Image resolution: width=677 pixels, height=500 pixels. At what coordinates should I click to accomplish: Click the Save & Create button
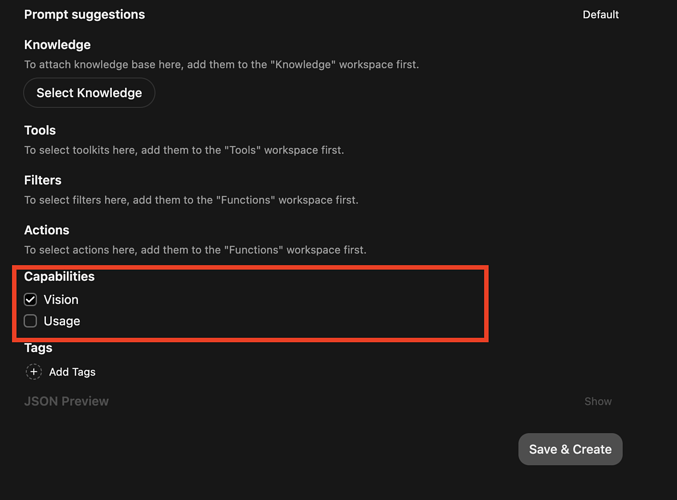pyautogui.click(x=570, y=449)
